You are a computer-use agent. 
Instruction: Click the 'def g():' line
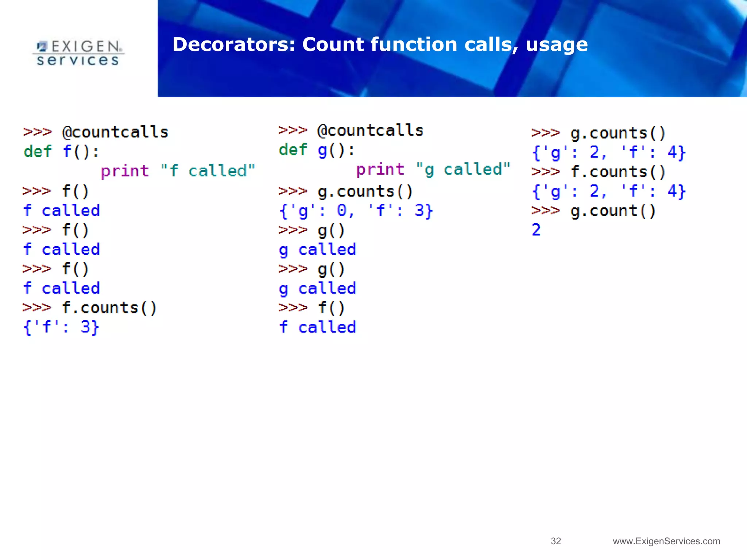317,150
